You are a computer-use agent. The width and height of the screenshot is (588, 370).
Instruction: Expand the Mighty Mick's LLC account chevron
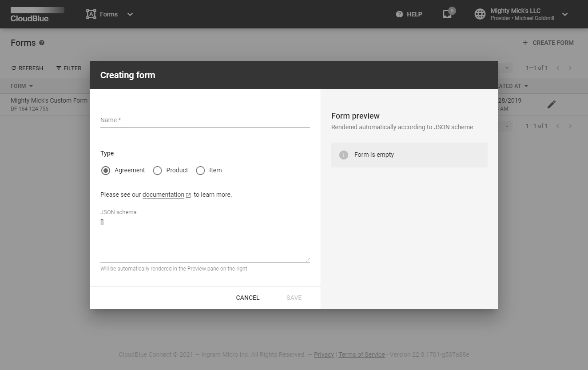coord(565,14)
